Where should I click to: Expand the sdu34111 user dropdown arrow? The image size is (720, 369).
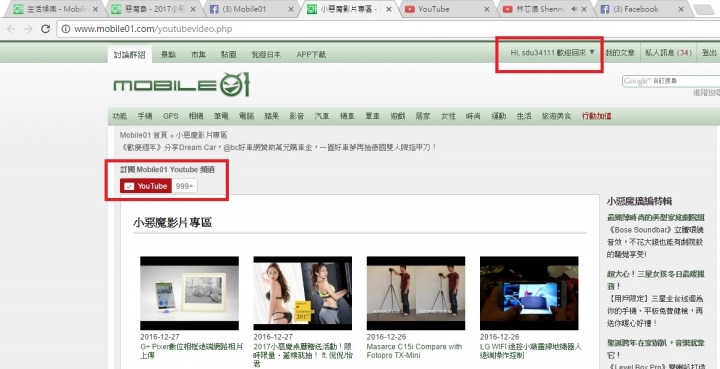point(592,52)
